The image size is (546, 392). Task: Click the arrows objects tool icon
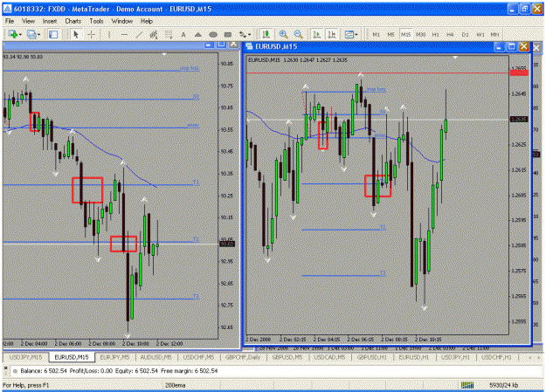coord(242,34)
